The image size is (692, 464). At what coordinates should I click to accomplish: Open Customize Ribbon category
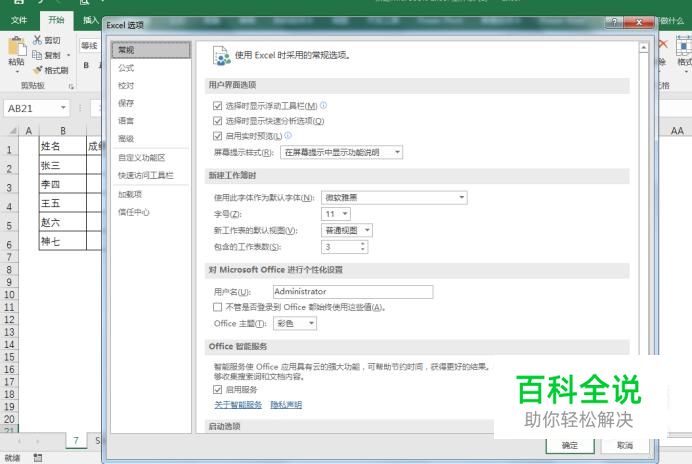[x=151, y=158]
